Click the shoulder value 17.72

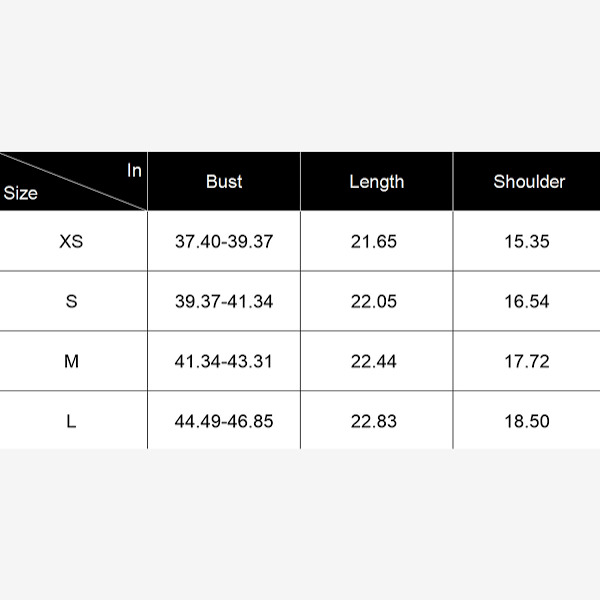[526, 361]
